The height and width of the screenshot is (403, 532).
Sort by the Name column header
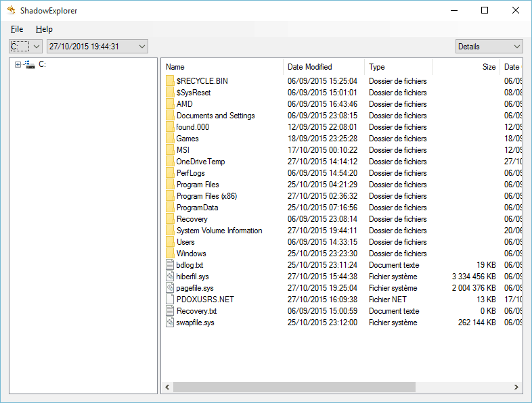(x=222, y=67)
